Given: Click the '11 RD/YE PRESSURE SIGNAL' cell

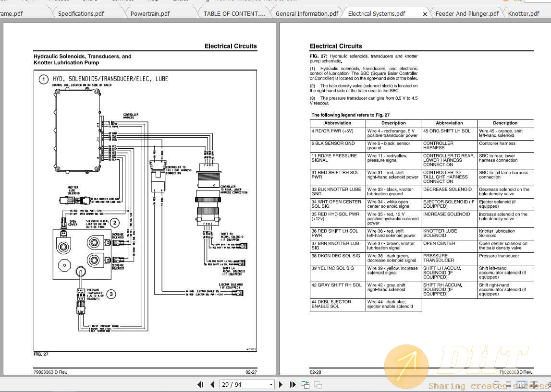Looking at the screenshot, I should (338, 160).
